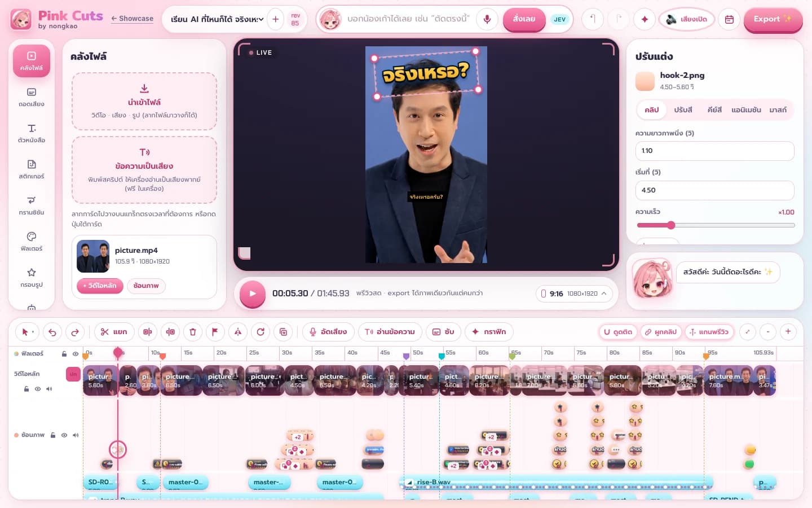Click the rotate icon in timeline toolbar
812x508 pixels.
[261, 332]
